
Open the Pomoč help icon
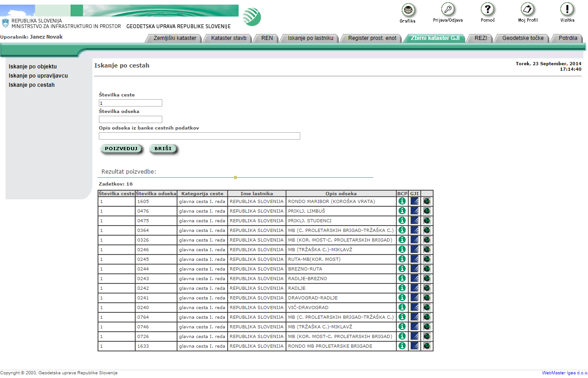(487, 9)
